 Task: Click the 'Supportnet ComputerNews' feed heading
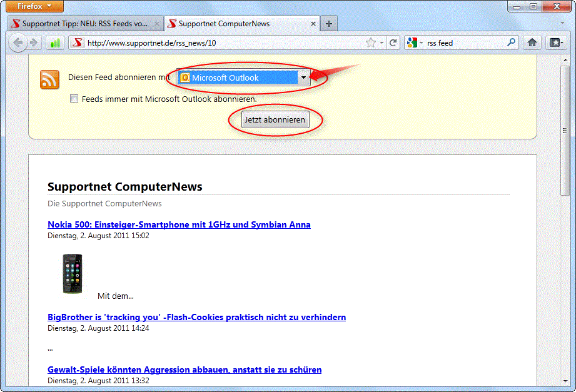tap(125, 187)
